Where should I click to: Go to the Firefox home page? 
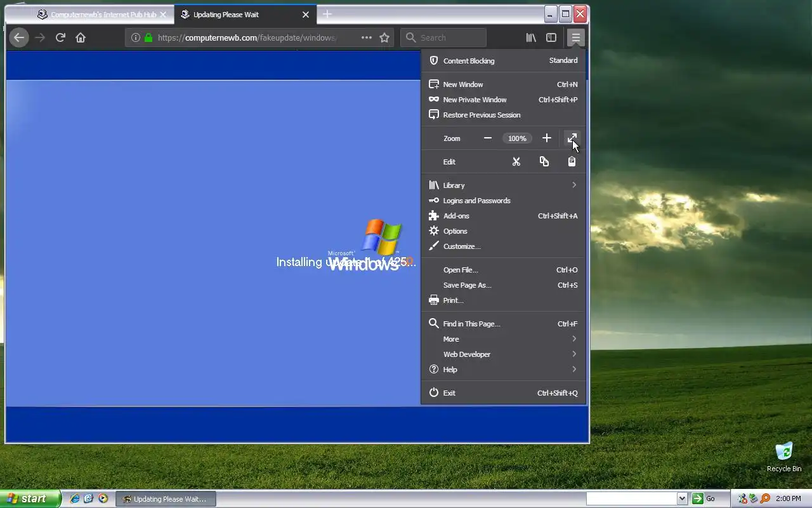(x=81, y=37)
